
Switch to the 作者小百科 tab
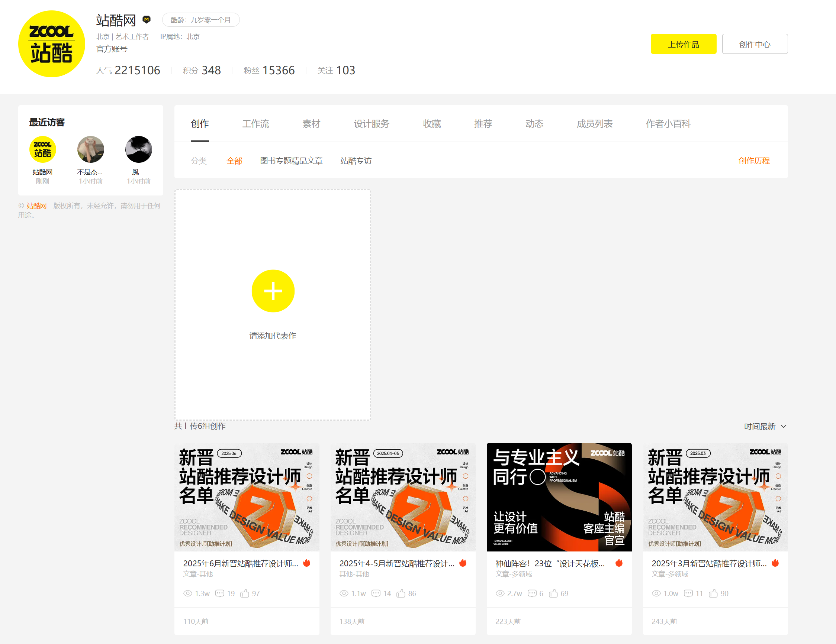point(668,123)
